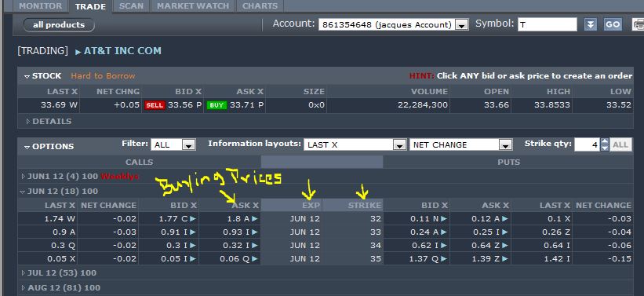
Task: Open the Account selection dropdown
Action: point(462,25)
